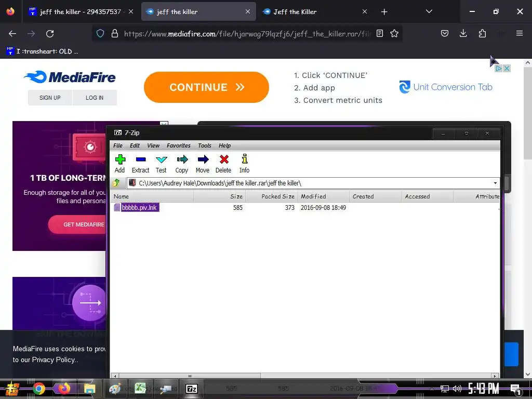Screen dimensions: 532x399
Task: Toggle Firefox reader view
Action: pyautogui.click(x=380, y=34)
